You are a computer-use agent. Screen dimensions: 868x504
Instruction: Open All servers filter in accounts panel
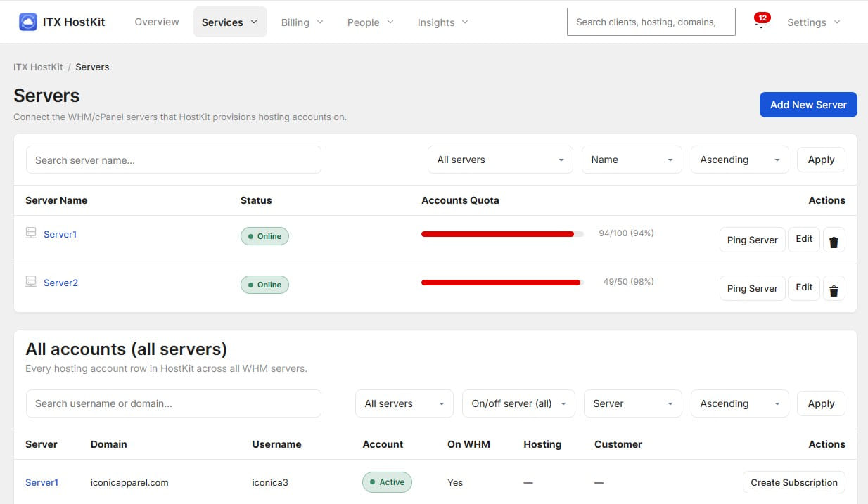point(404,403)
